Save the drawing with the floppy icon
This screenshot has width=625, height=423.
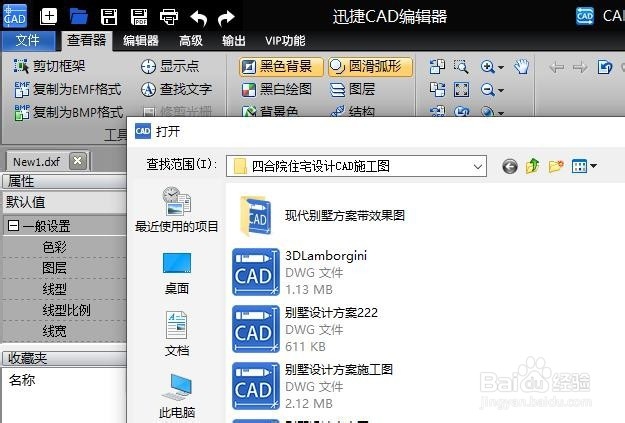click(x=109, y=17)
